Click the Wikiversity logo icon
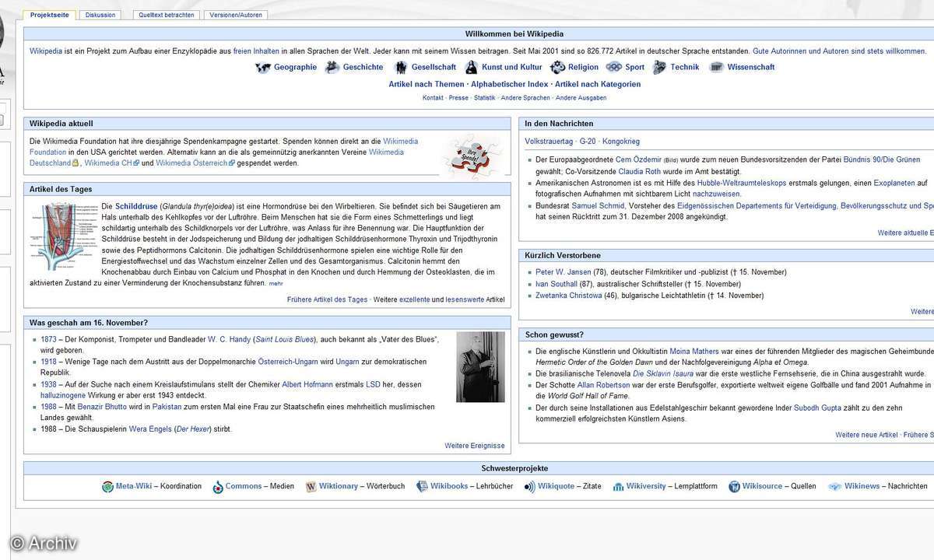 tap(618, 487)
